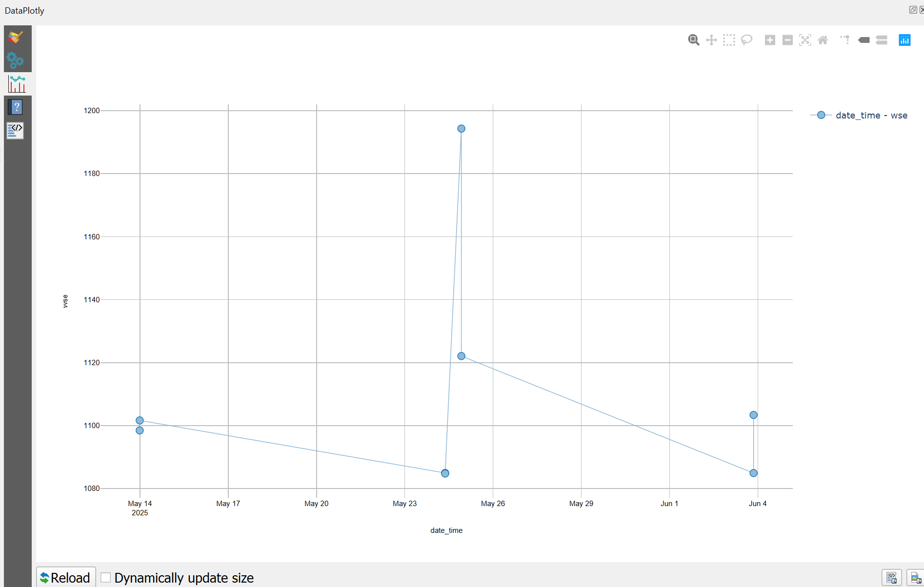924x587 pixels.
Task: Click the May 26 x-axis tick label
Action: 493,504
